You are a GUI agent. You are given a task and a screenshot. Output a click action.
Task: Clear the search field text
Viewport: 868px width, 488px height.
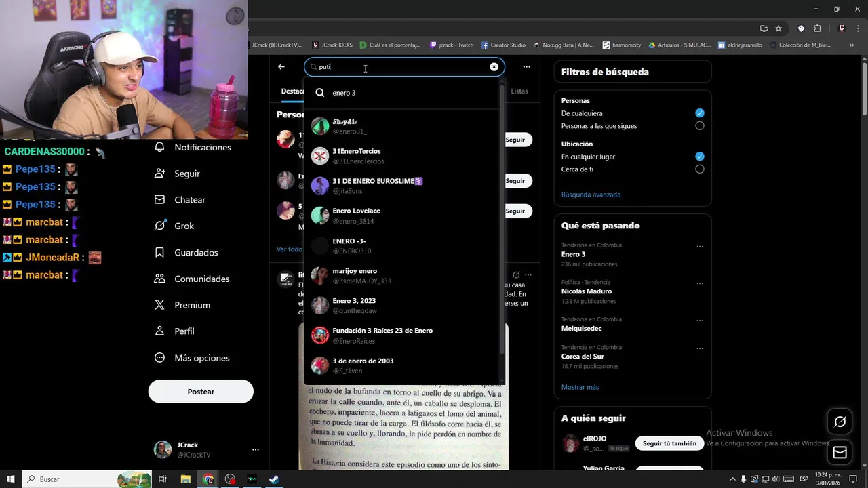pyautogui.click(x=494, y=67)
